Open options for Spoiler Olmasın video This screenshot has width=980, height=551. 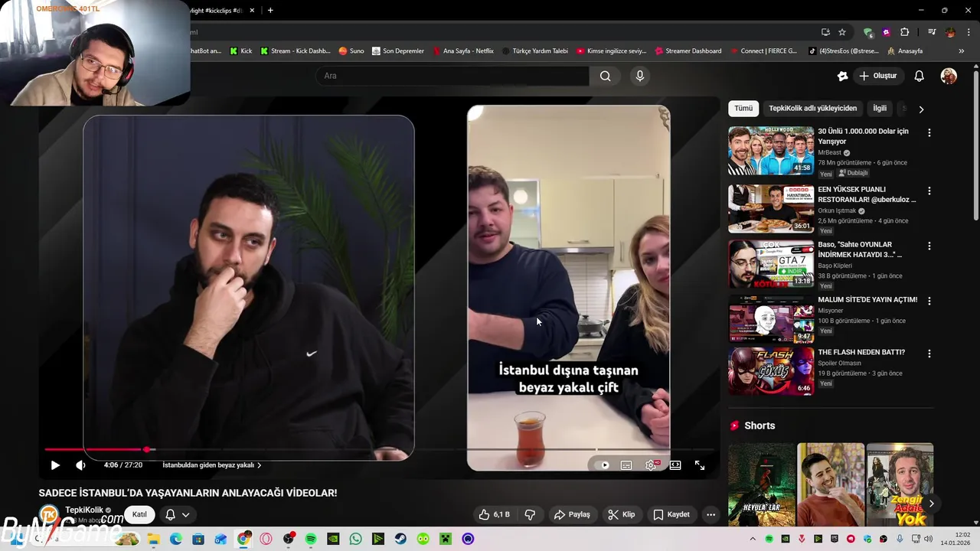pyautogui.click(x=929, y=354)
